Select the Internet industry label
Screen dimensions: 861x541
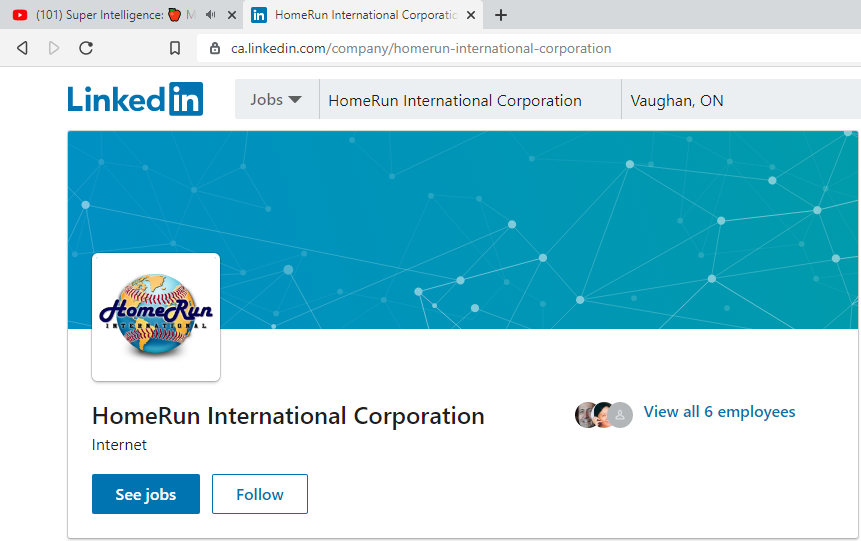pyautogui.click(x=119, y=445)
